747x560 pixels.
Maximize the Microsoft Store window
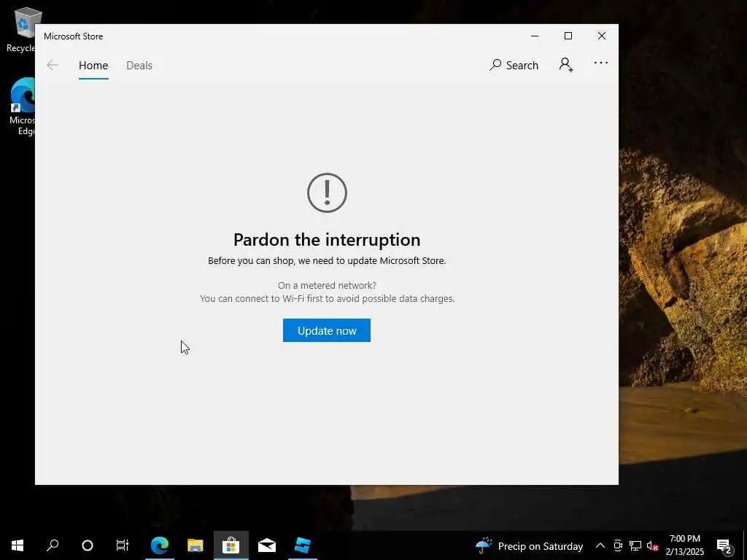coord(568,36)
